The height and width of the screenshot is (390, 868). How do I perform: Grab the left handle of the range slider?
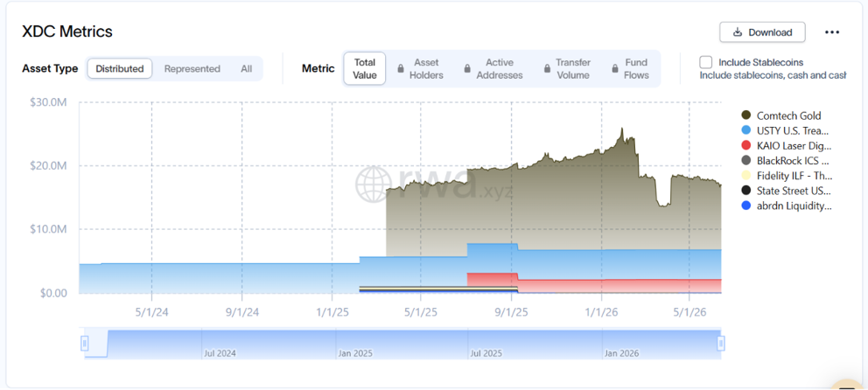pos(85,344)
